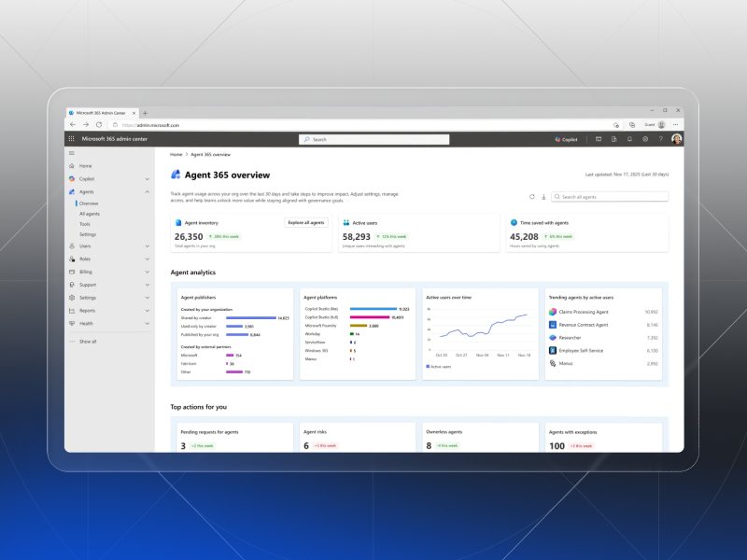Click the Active users legend swatch
This screenshot has height=560, width=747.
click(428, 366)
